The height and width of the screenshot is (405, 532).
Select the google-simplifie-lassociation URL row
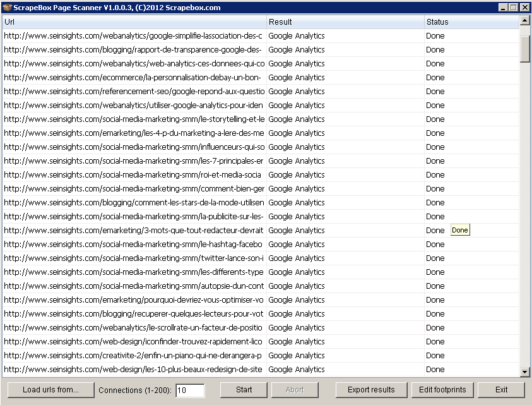click(x=133, y=36)
